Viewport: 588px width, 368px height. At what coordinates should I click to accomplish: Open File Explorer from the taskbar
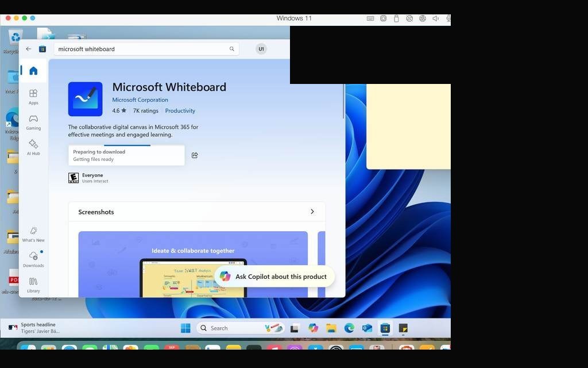click(331, 328)
